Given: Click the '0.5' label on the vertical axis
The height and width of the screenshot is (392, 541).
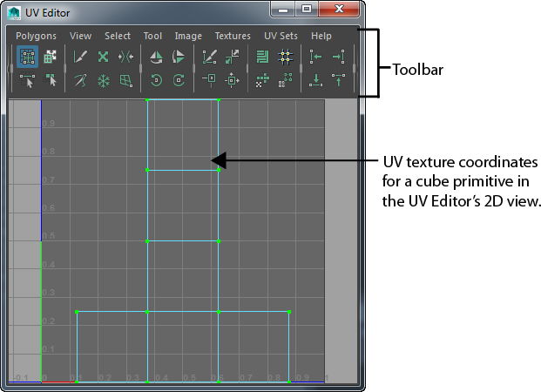Looking at the screenshot, I should [48, 236].
